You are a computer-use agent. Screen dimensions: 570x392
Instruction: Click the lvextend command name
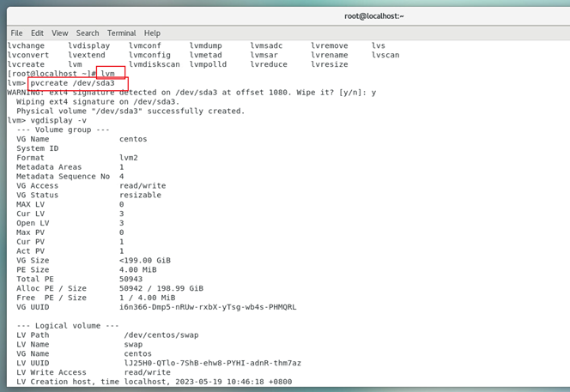coord(87,55)
